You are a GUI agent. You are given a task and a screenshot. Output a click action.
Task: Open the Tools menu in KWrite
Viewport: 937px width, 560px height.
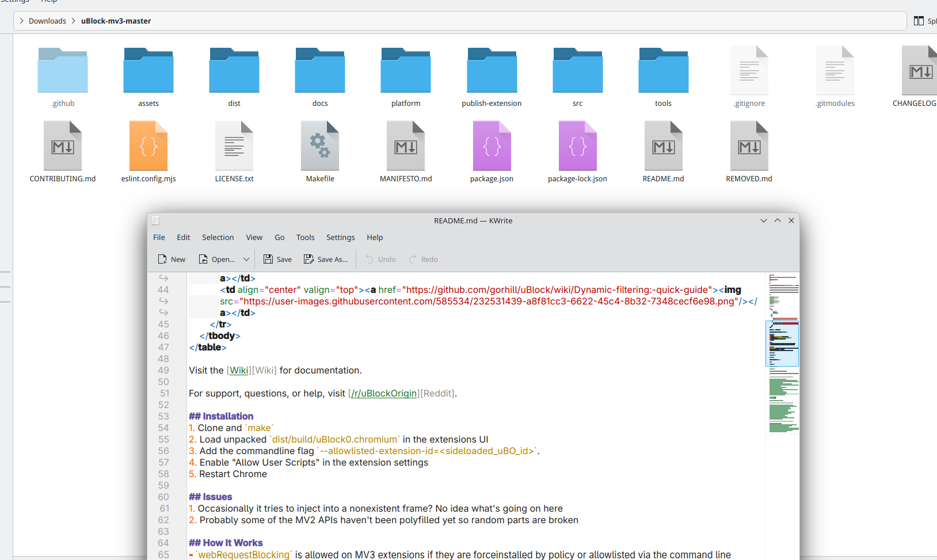(x=305, y=237)
